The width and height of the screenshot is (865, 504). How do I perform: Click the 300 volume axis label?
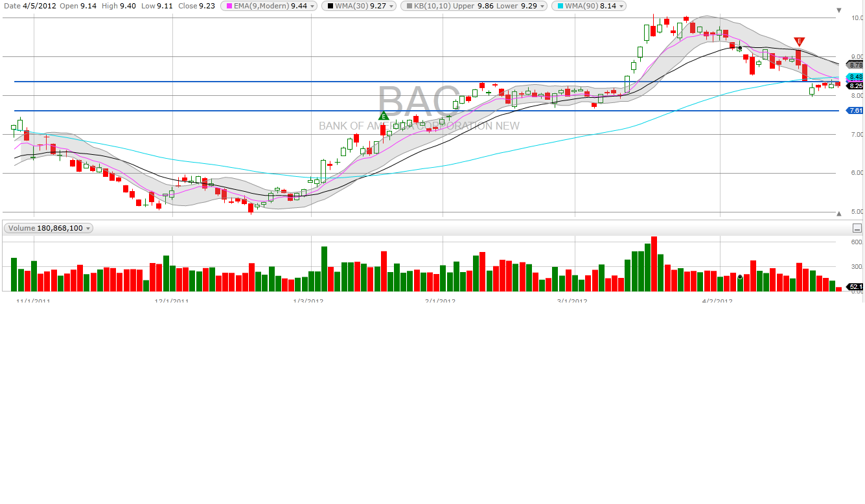click(x=856, y=267)
